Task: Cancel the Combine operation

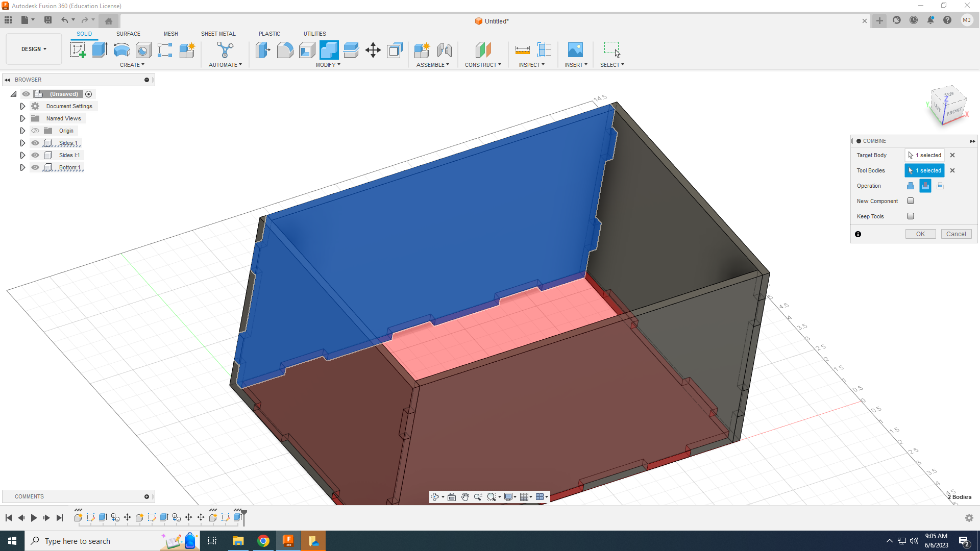Action: (x=956, y=234)
